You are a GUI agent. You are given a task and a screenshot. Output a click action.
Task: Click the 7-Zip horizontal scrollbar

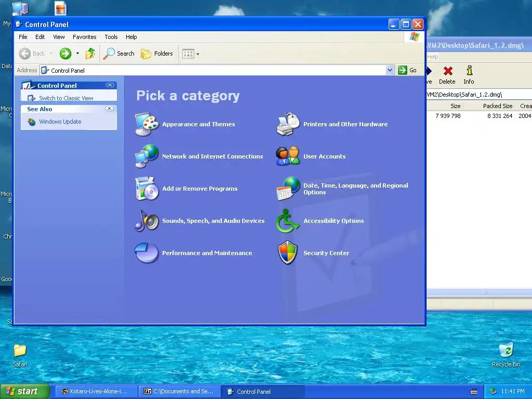coord(479,292)
